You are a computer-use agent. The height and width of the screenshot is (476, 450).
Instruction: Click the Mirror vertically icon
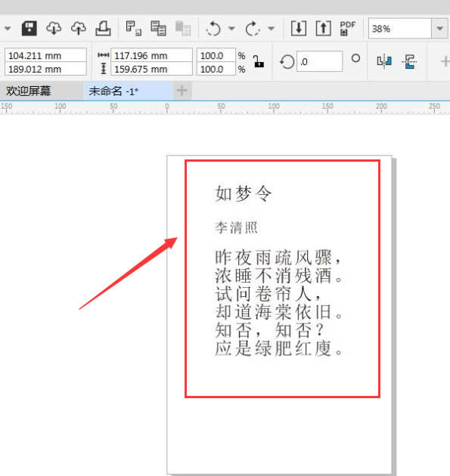[409, 61]
